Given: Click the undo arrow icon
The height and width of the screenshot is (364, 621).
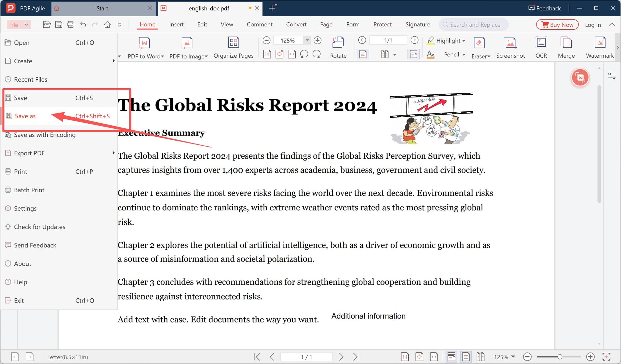Looking at the screenshot, I should pos(83,25).
